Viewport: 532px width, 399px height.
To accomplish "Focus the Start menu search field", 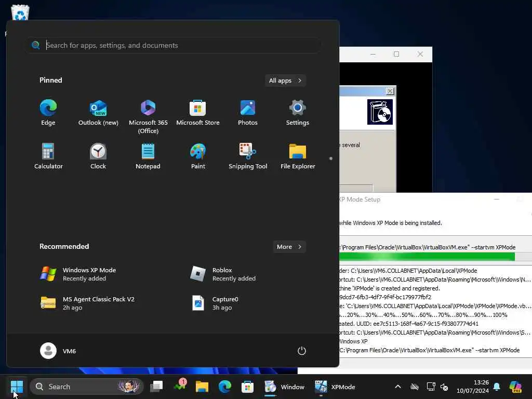I will (174, 45).
